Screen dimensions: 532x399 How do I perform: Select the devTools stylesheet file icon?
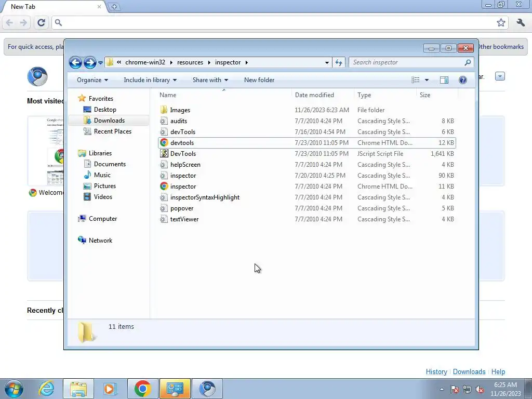coord(164,131)
